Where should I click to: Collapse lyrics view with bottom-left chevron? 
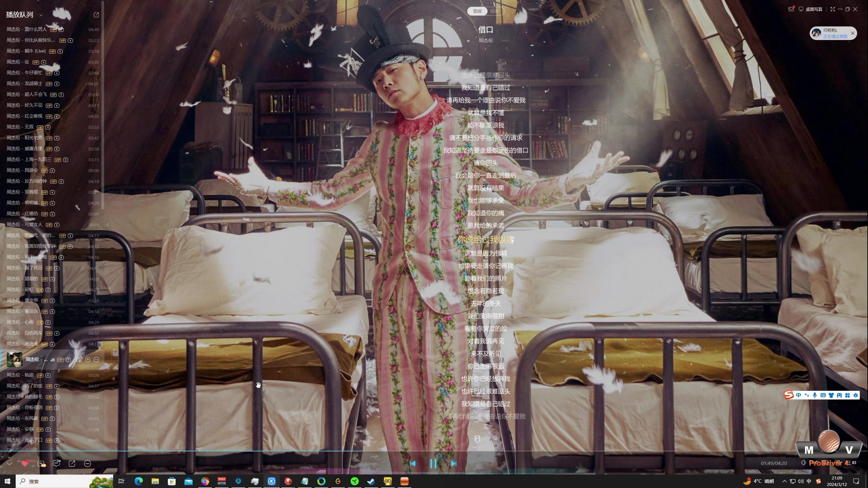9,464
